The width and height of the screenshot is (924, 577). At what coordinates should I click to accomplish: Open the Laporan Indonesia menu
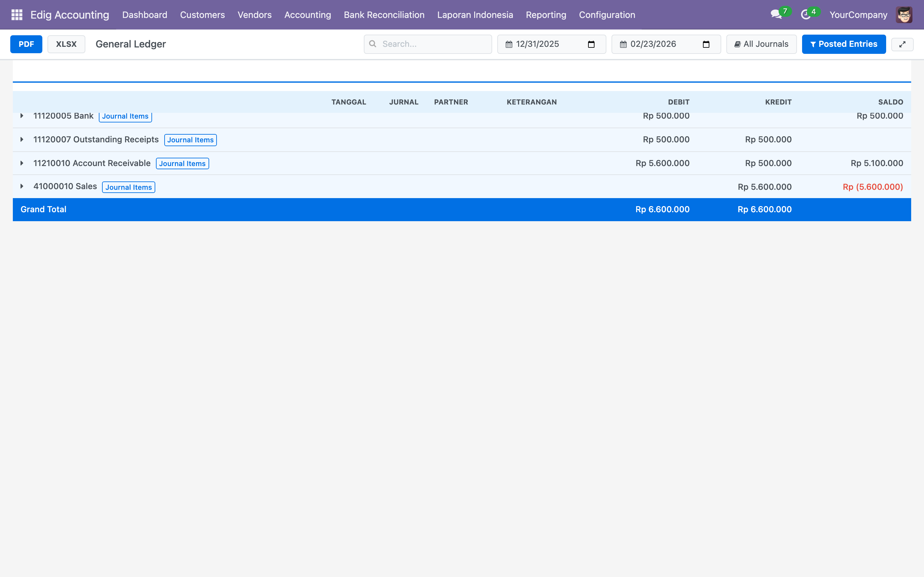pyautogui.click(x=475, y=15)
